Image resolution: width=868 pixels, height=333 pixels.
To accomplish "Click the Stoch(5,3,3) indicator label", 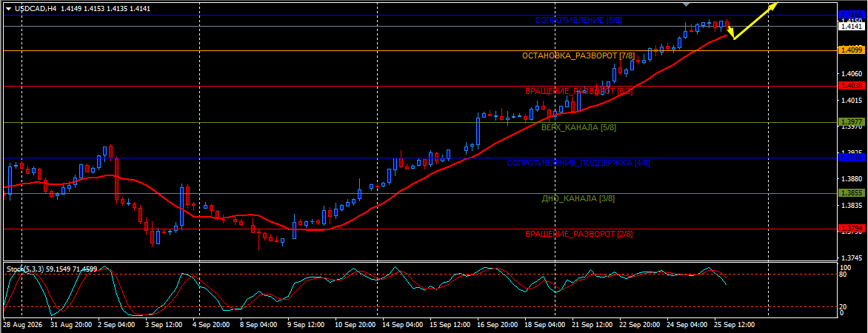I will [x=26, y=269].
